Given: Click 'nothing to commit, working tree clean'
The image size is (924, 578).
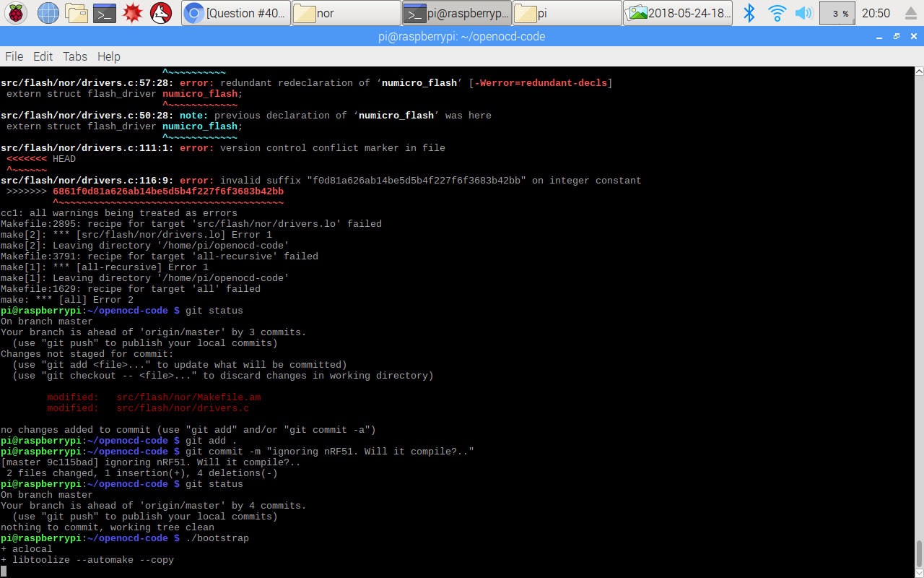Looking at the screenshot, I should (108, 527).
